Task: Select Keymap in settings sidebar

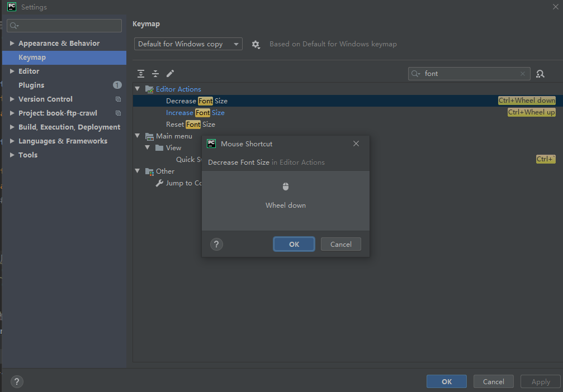Action: [64, 58]
